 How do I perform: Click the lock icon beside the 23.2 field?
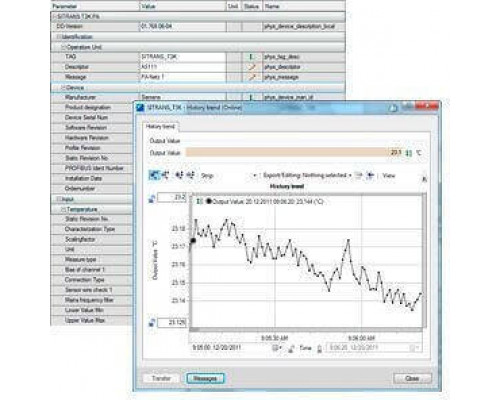click(152, 199)
